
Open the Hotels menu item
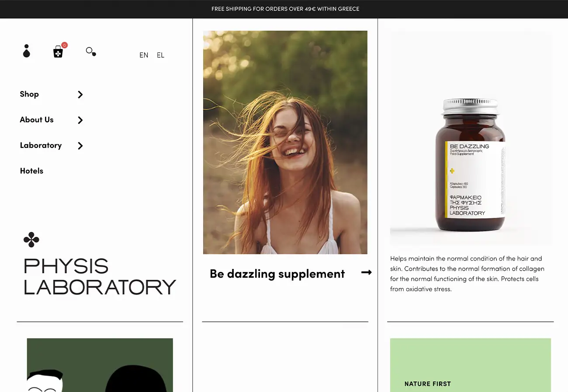point(31,171)
